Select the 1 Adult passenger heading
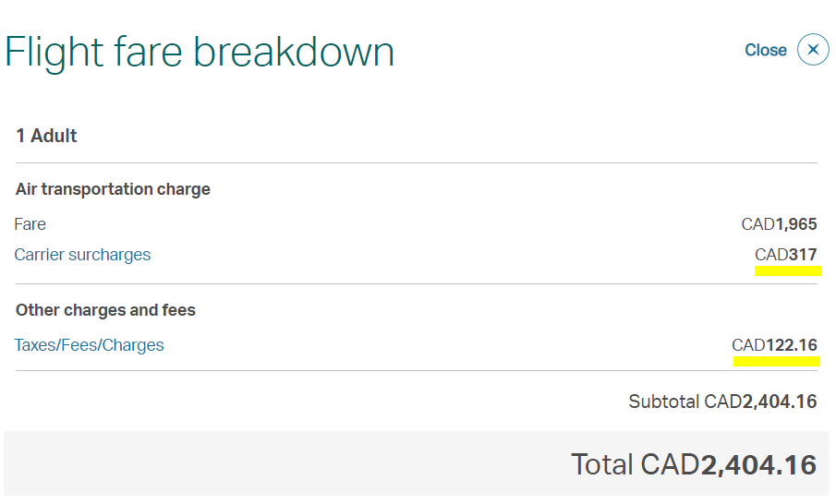Screen dimensions: 836x504 pos(46,136)
